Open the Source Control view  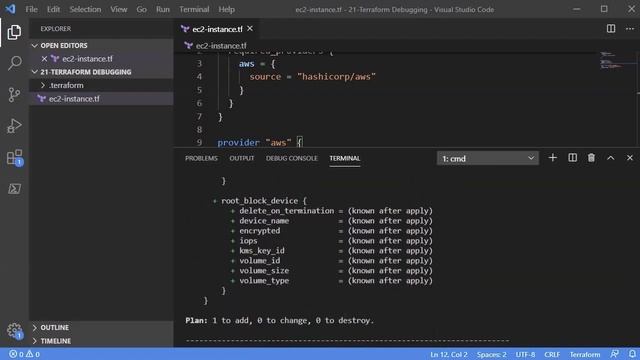14,95
